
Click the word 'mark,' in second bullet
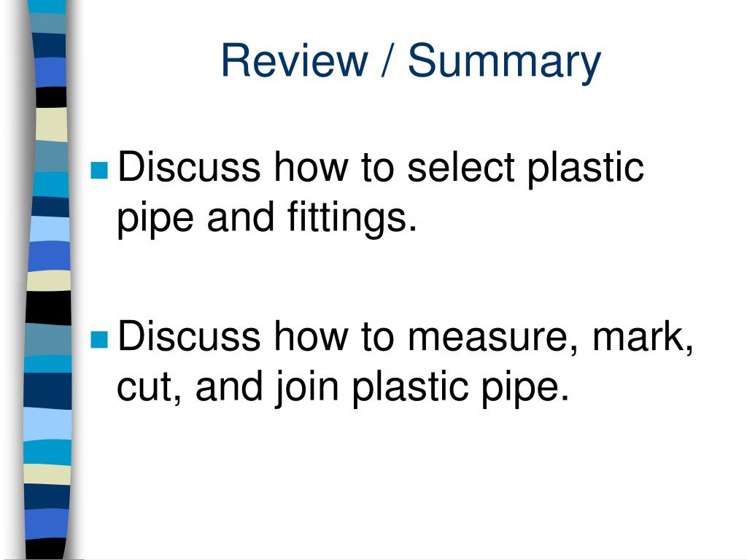pyautogui.click(x=643, y=337)
